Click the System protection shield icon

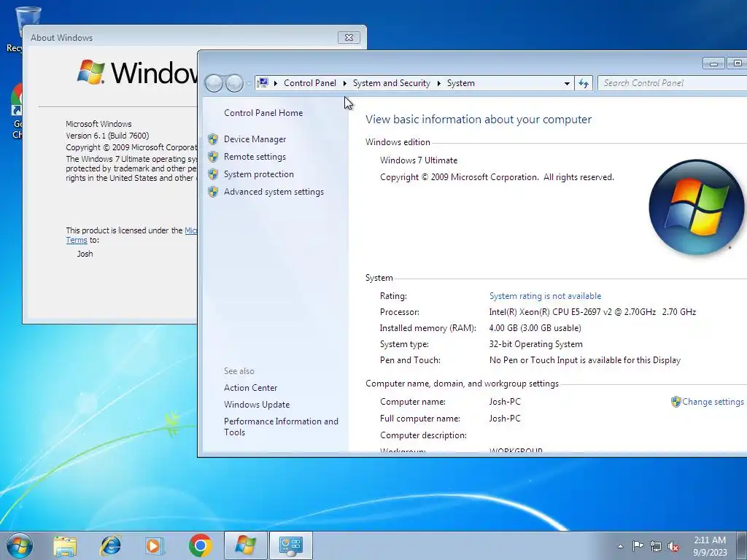coord(213,174)
